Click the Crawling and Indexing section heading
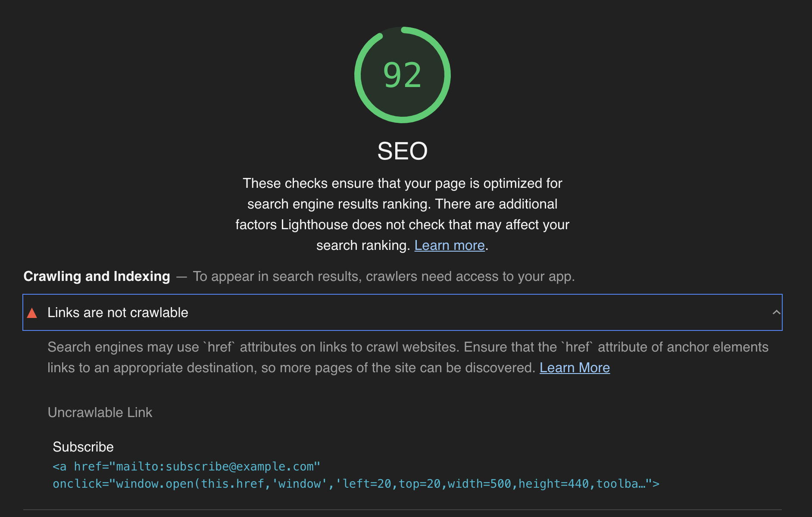812x517 pixels. [x=97, y=276]
